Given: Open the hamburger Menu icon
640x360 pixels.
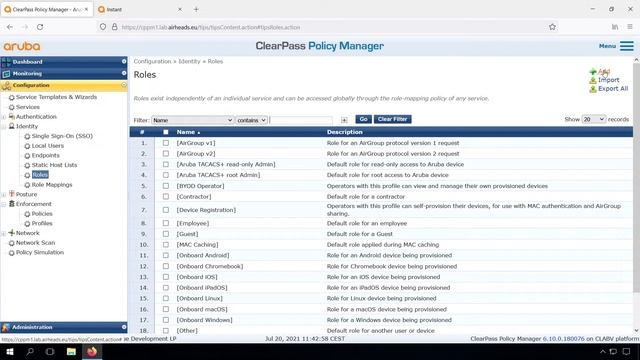Looking at the screenshot, I should 627,46.
